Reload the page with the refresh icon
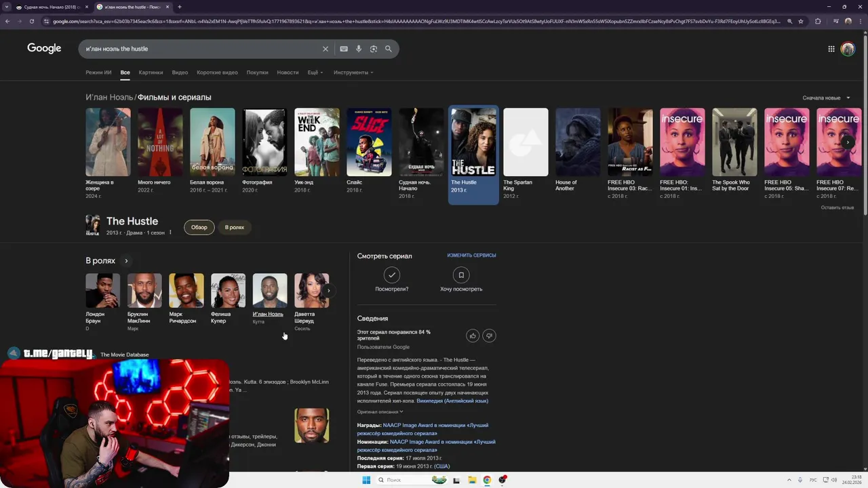The height and width of the screenshot is (488, 868). pos(32,21)
